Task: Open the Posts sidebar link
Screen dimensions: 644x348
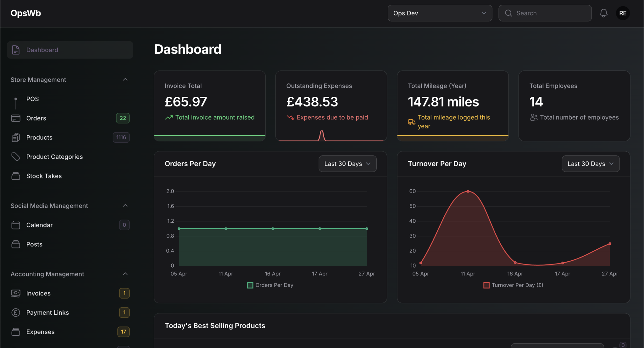Action: [34, 244]
